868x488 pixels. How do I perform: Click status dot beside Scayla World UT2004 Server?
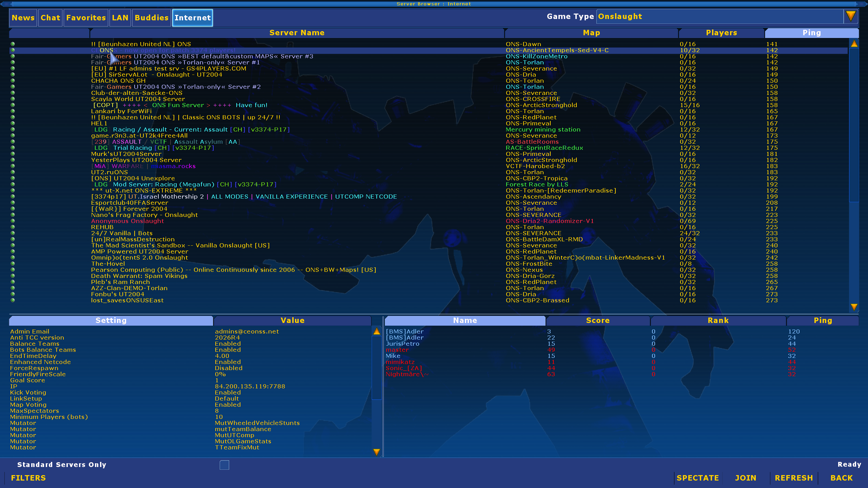(13, 99)
